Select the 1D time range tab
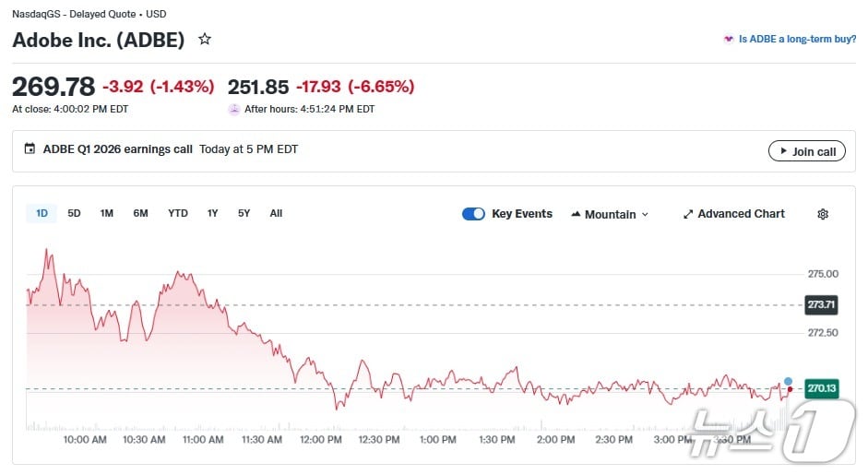This screenshot has height=475, width=868. (42, 214)
